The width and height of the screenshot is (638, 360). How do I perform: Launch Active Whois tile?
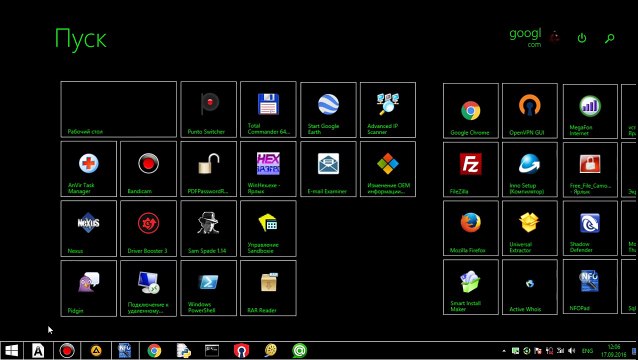coord(530,287)
